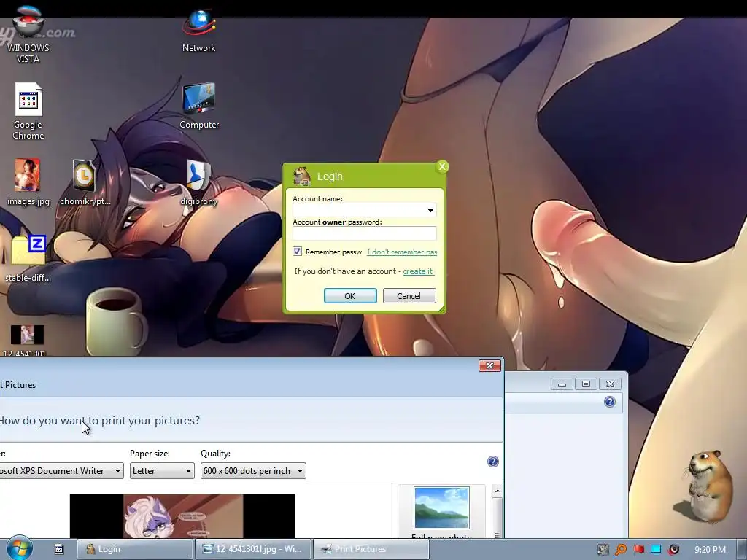The width and height of the screenshot is (747, 560).
Task: Click the cyan monitor tray icon
Action: tap(656, 550)
